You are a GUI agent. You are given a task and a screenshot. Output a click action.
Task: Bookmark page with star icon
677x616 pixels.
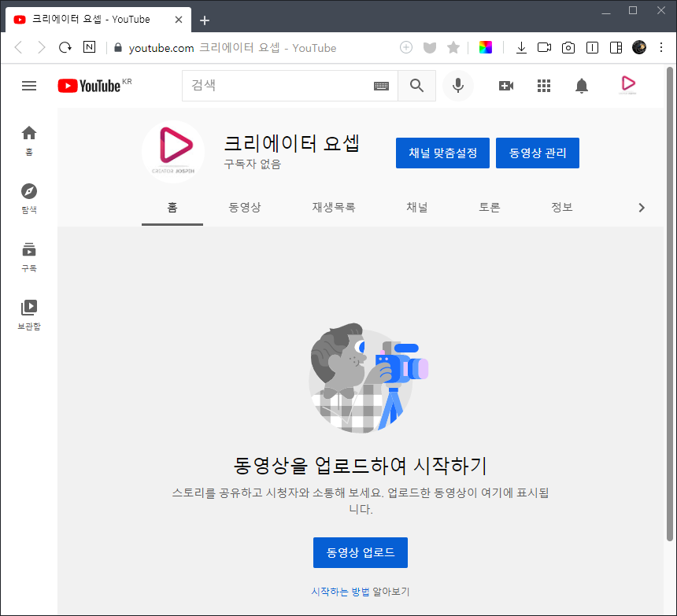[453, 47]
